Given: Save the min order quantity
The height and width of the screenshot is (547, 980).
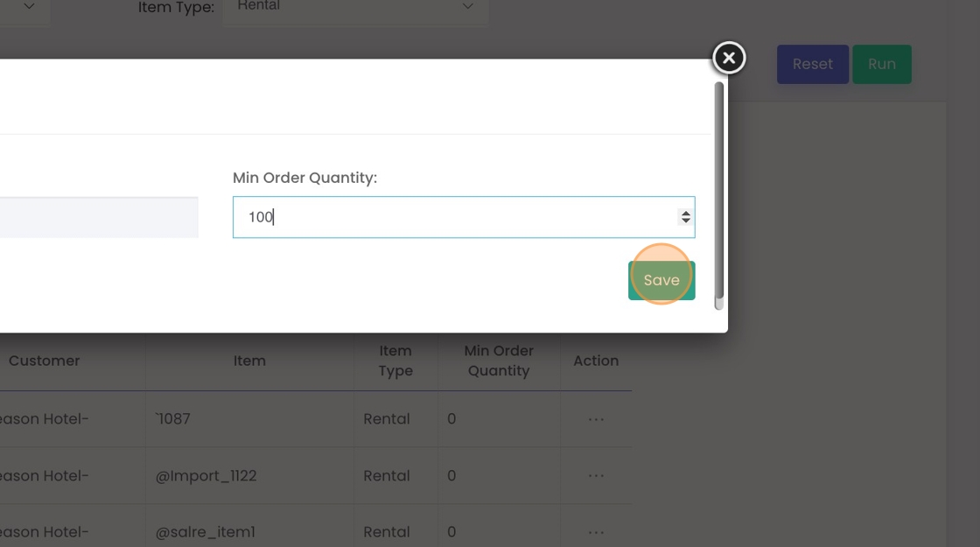Looking at the screenshot, I should point(661,280).
